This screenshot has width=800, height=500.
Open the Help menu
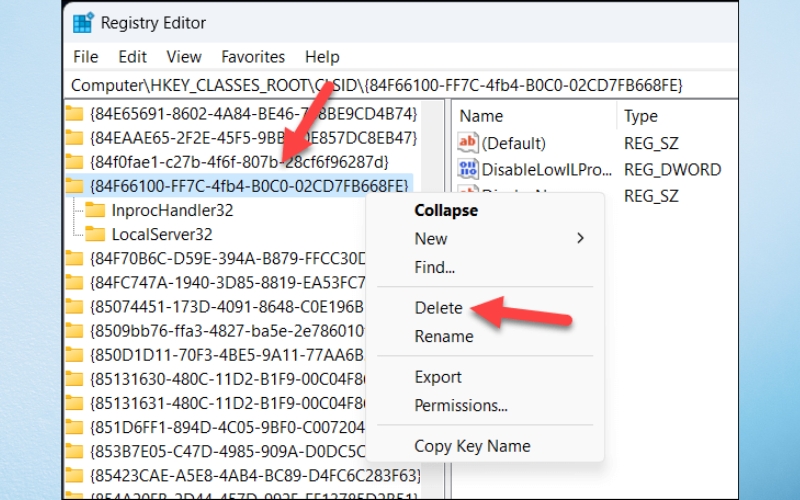coord(322,57)
